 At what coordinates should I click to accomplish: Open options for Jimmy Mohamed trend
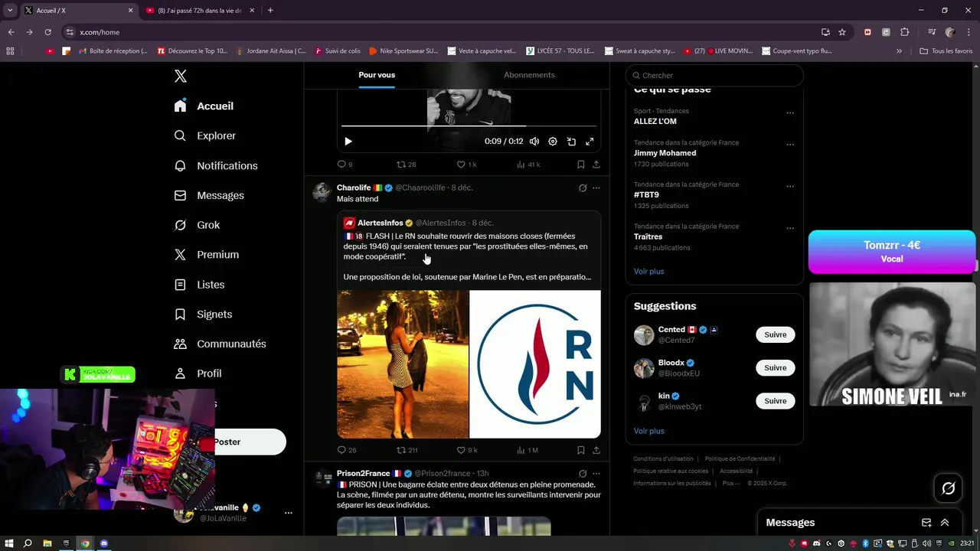(790, 144)
